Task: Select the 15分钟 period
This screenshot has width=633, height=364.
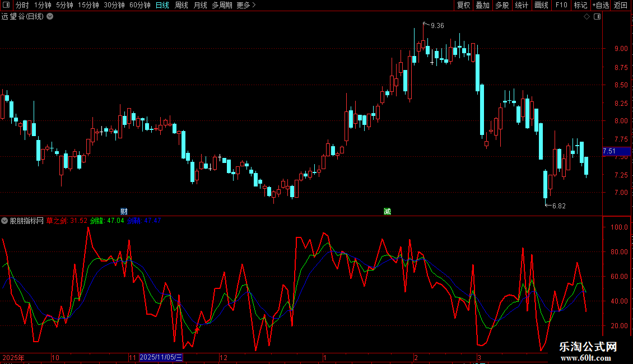Action: click(x=89, y=5)
